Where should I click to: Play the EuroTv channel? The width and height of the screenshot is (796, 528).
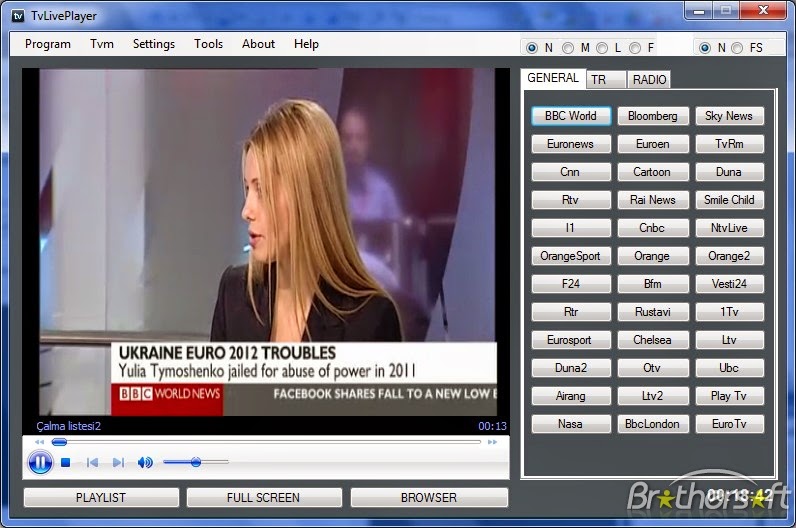click(729, 424)
